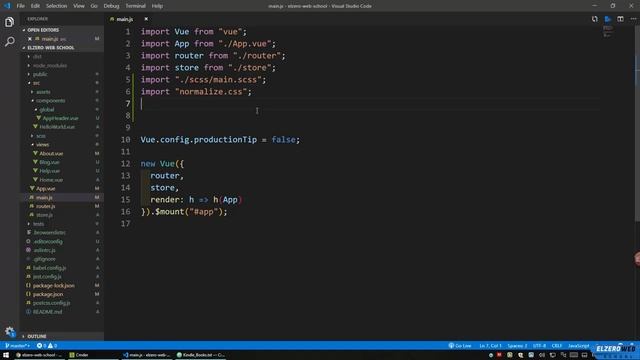Click the Open Changes compare icon
This screenshot has height=360, width=640.
(595, 19)
